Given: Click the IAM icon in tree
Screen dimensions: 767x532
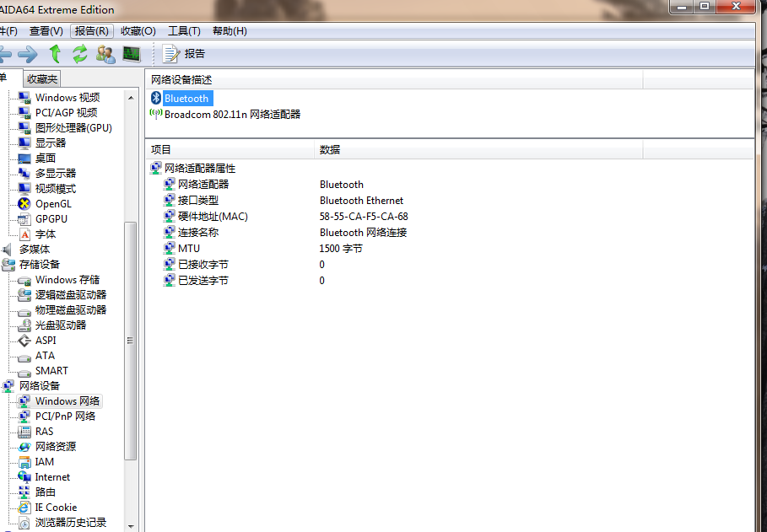Looking at the screenshot, I should (24, 461).
